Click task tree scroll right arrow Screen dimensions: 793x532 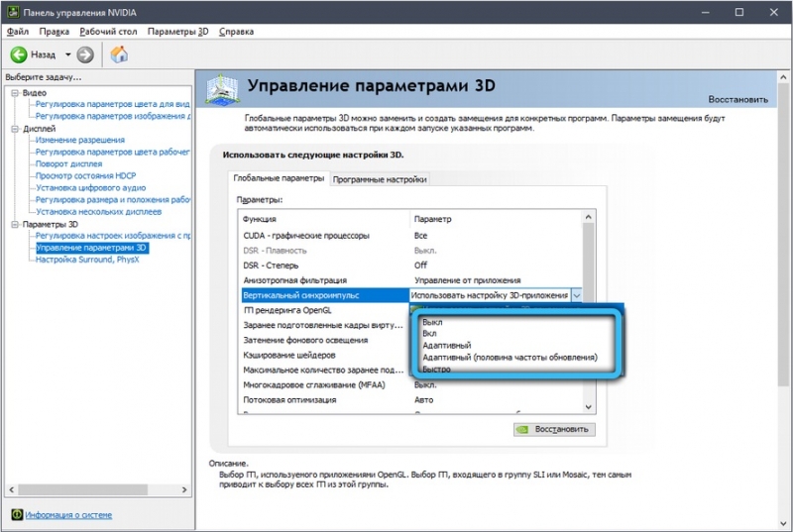click(x=184, y=489)
